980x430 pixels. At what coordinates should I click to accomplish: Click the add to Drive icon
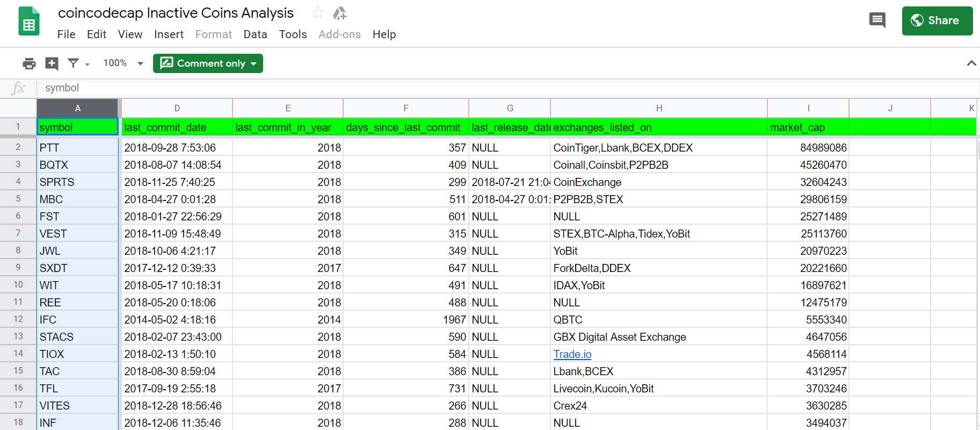(x=340, y=13)
